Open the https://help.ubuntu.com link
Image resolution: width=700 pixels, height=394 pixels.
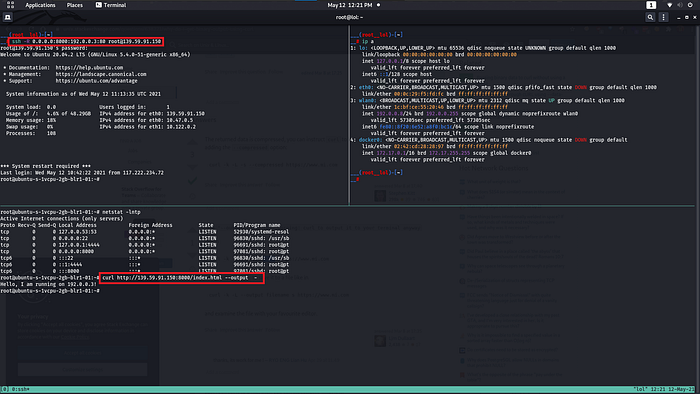(x=89, y=68)
